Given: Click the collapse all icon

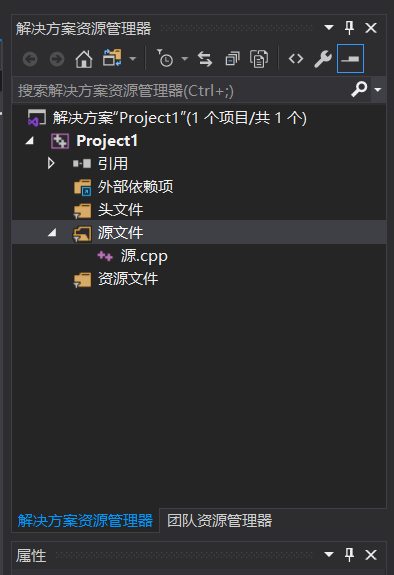Looking at the screenshot, I should pos(232,59).
